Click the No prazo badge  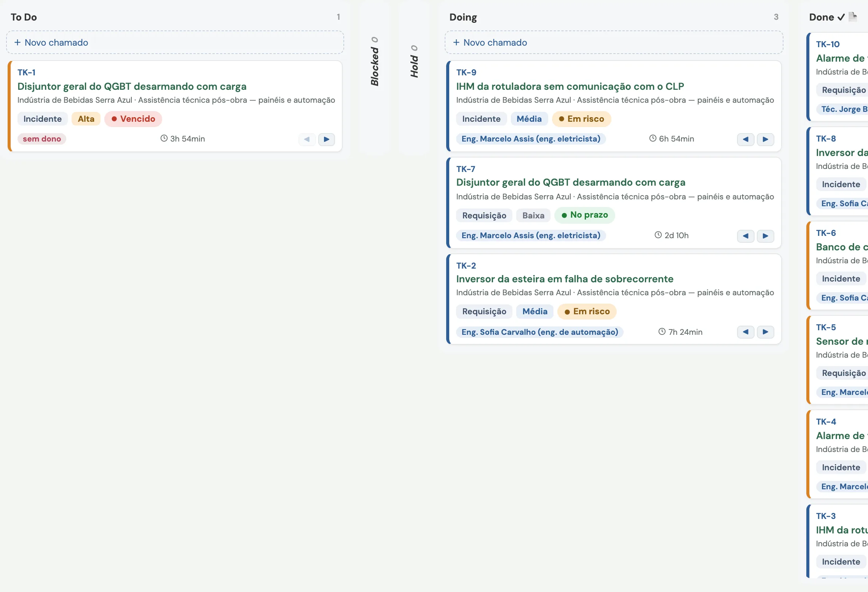point(585,215)
